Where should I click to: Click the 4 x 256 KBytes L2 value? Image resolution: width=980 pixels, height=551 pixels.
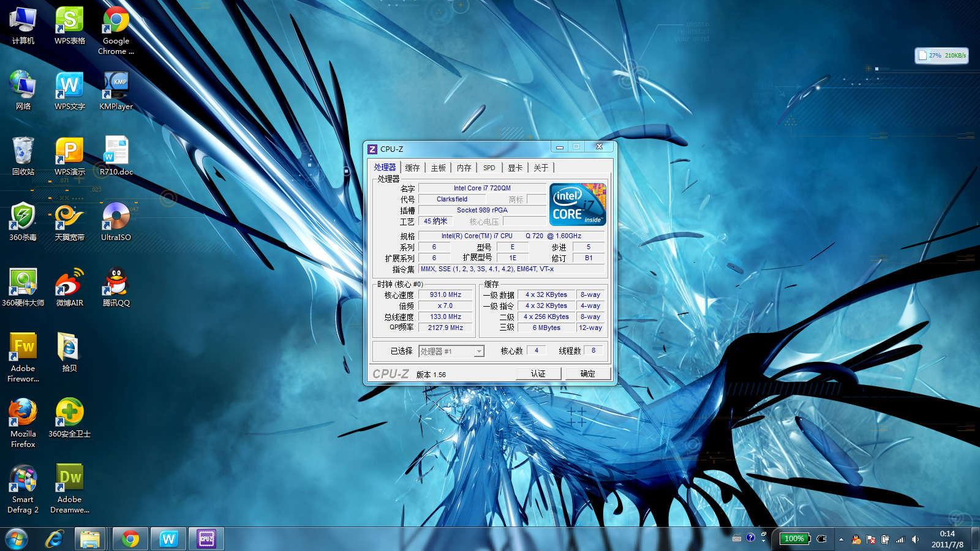pyautogui.click(x=546, y=317)
